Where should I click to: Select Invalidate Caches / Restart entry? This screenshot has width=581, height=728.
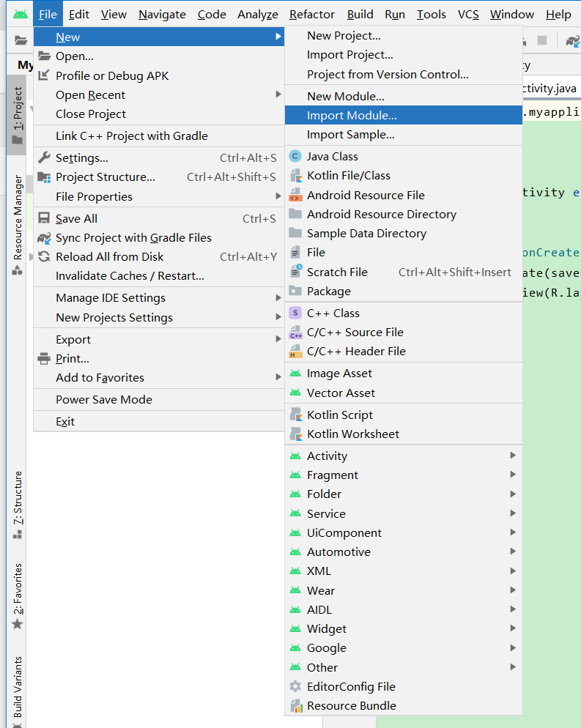click(159, 276)
